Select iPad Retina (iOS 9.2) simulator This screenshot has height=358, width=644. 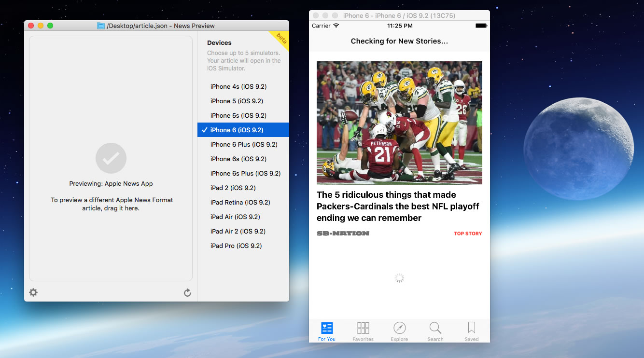pos(243,202)
